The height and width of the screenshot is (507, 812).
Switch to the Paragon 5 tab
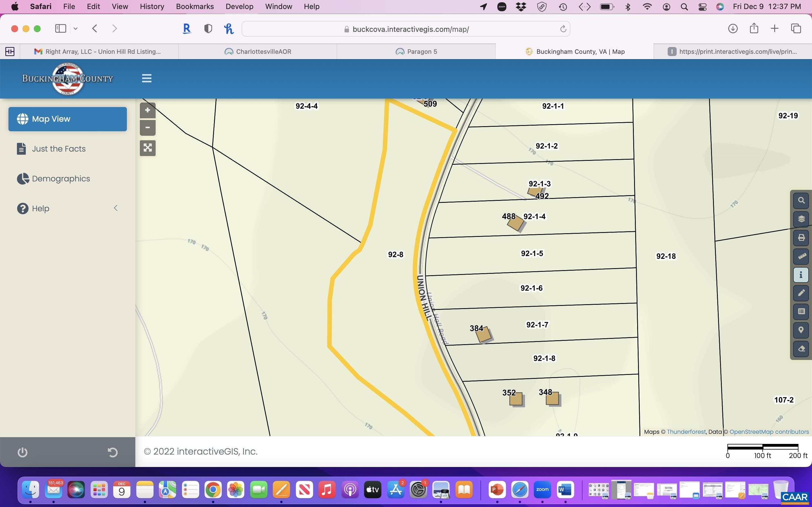[416, 52]
